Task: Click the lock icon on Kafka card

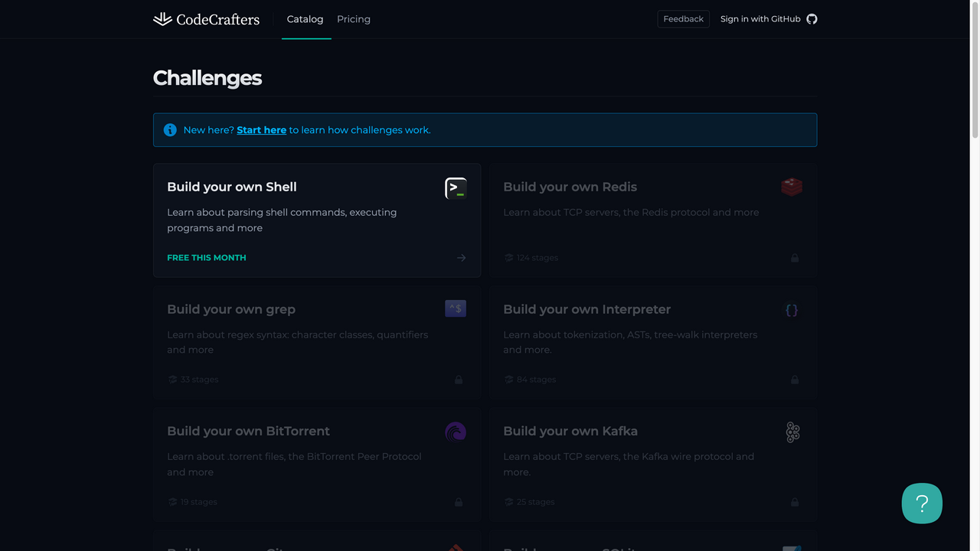Action: (795, 502)
